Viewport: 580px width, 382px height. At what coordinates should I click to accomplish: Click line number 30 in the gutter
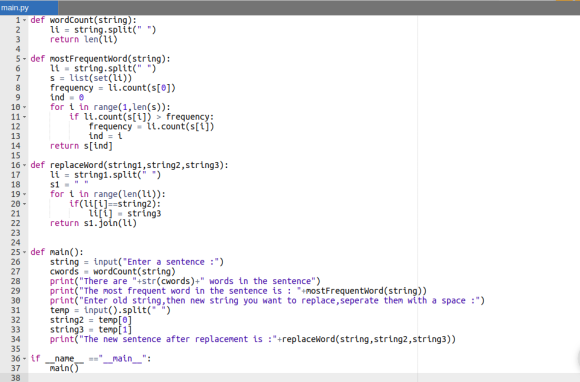(16, 301)
